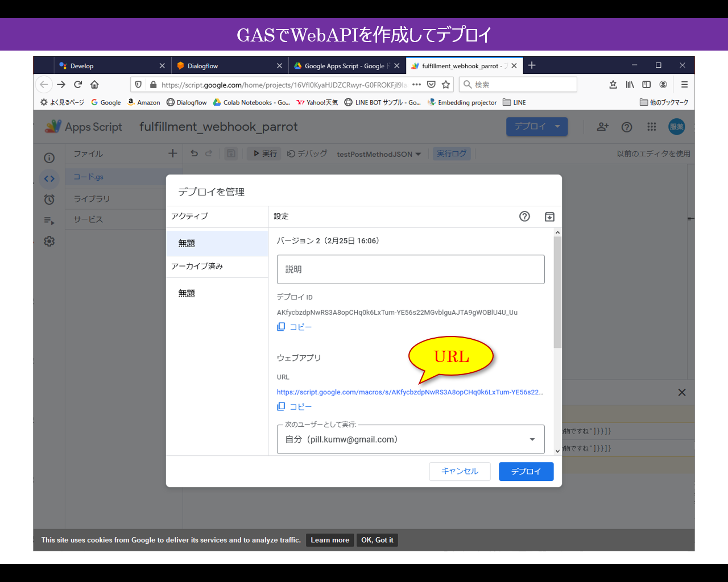The image size is (728, 582).
Task: Open the web app macros URL link
Action: [x=410, y=392]
